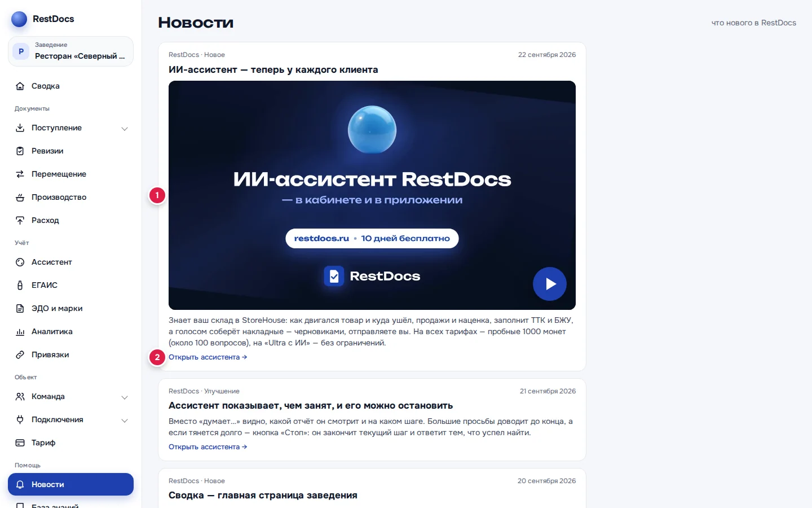This screenshot has height=508, width=812.
Task: Open ЕГАИС section label
Action: [x=45, y=286]
